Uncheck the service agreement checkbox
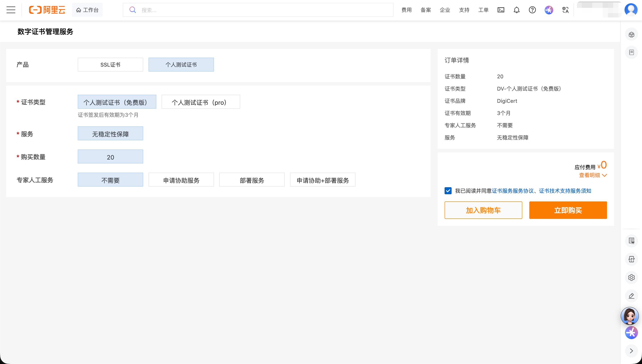The height and width of the screenshot is (364, 642). 448,191
